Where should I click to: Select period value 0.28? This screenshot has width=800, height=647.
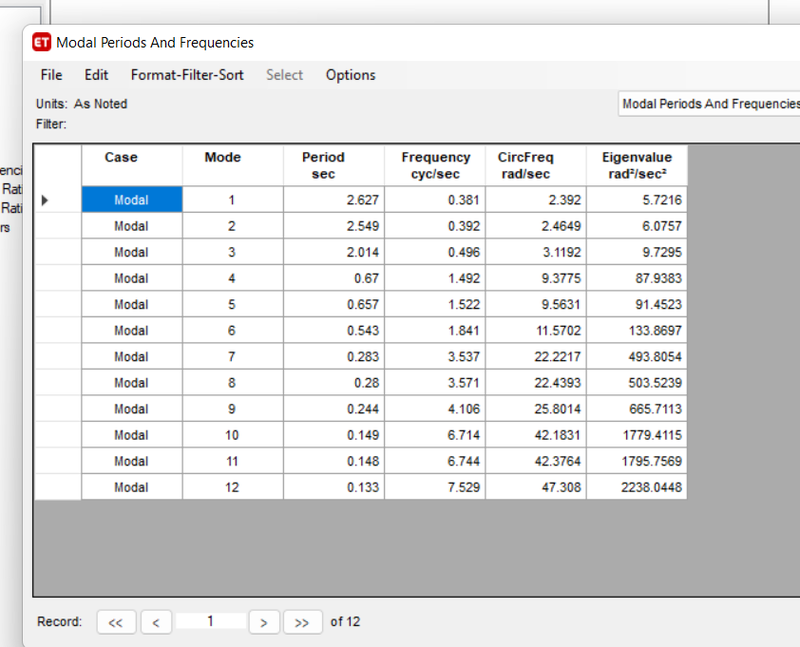(x=334, y=383)
